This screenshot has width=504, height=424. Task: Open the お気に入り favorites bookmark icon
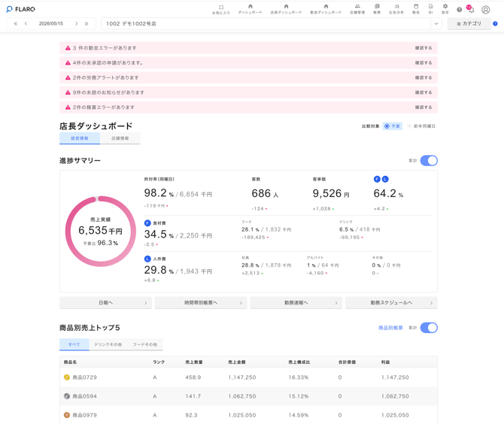click(x=221, y=7)
